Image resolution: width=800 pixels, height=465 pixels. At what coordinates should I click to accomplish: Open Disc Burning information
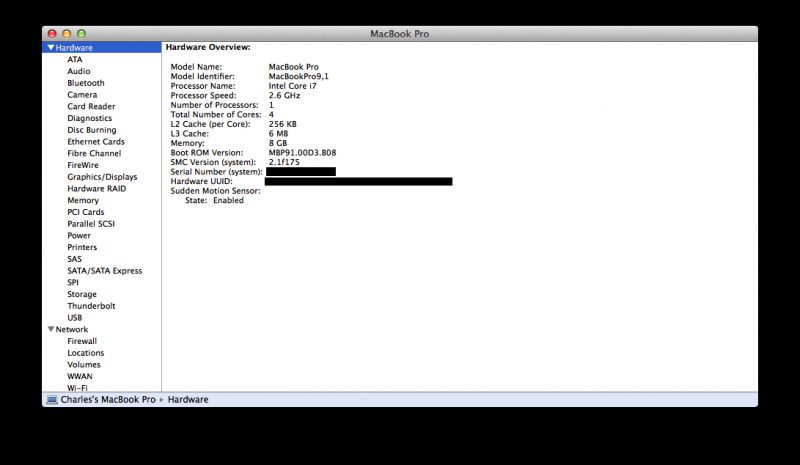[x=92, y=130]
